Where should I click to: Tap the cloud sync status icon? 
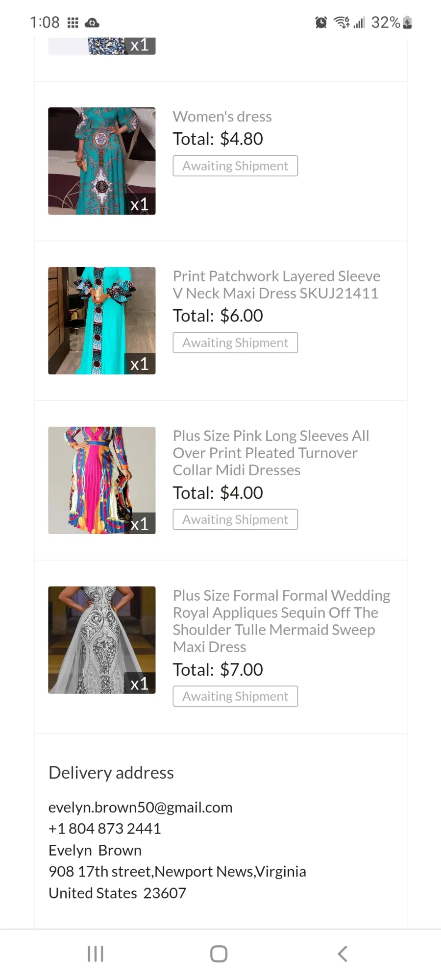pos(92,23)
